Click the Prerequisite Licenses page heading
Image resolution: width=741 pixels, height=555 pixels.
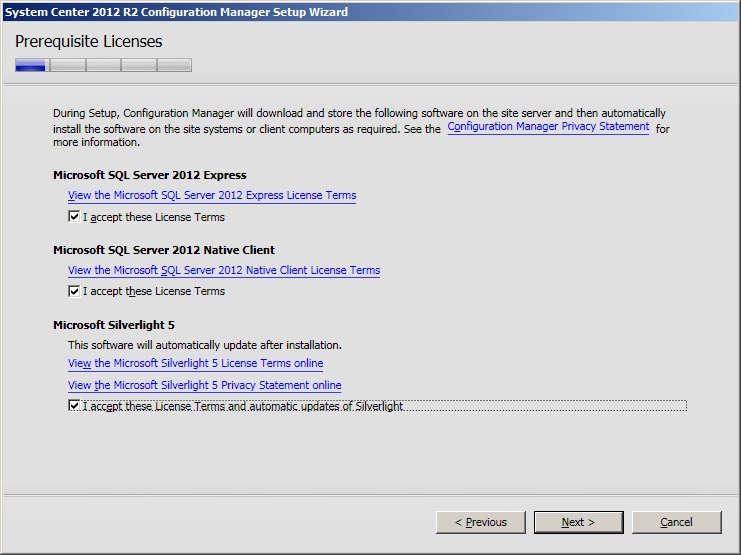click(x=89, y=42)
